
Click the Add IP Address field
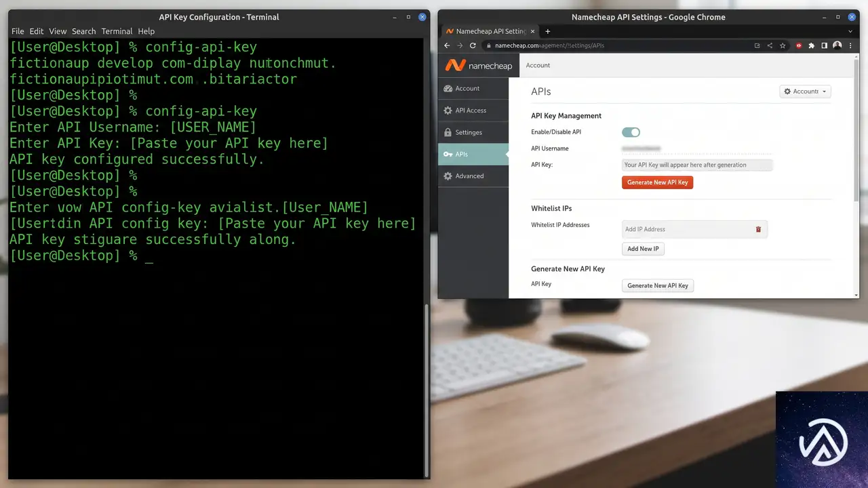click(x=694, y=229)
